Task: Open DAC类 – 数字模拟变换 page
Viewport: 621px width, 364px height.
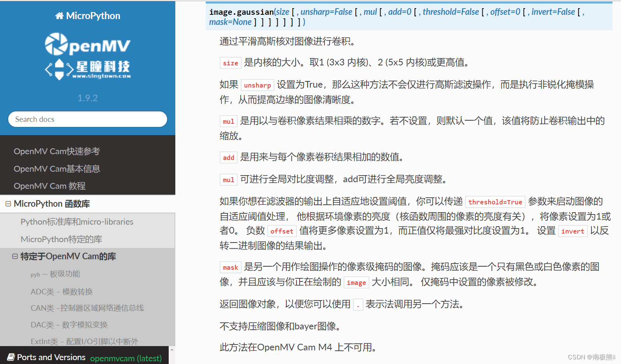Action: point(69,325)
